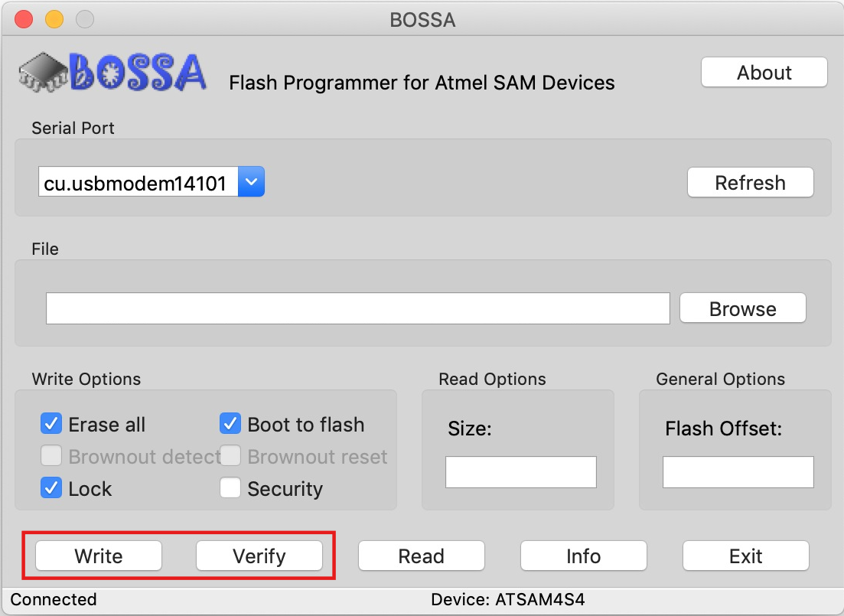
Task: Click the Exit button
Action: coord(745,556)
